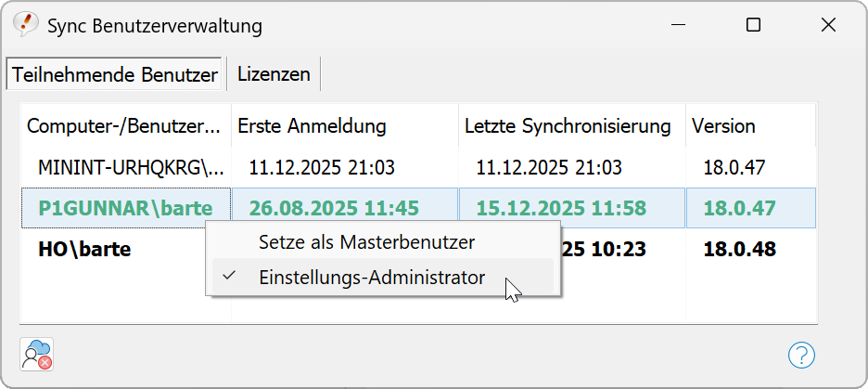This screenshot has width=868, height=389.
Task: Click the remove cloud user icon
Action: [36, 355]
